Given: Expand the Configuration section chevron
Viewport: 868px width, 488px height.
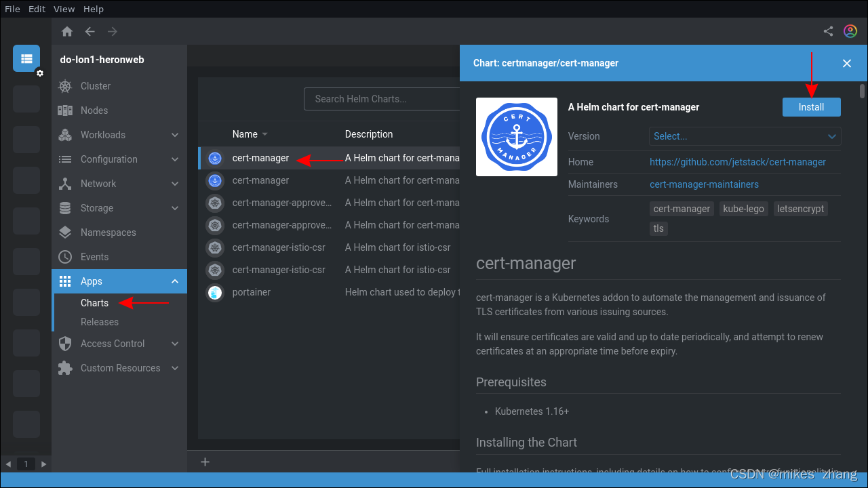Looking at the screenshot, I should point(175,159).
